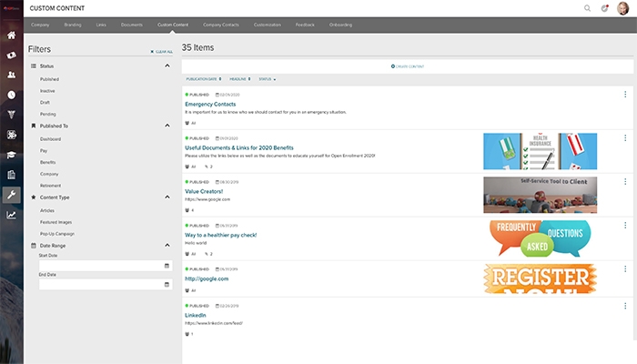Image resolution: width=637 pixels, height=364 pixels.
Task: Open Value Creators item options menu
Action: click(625, 182)
